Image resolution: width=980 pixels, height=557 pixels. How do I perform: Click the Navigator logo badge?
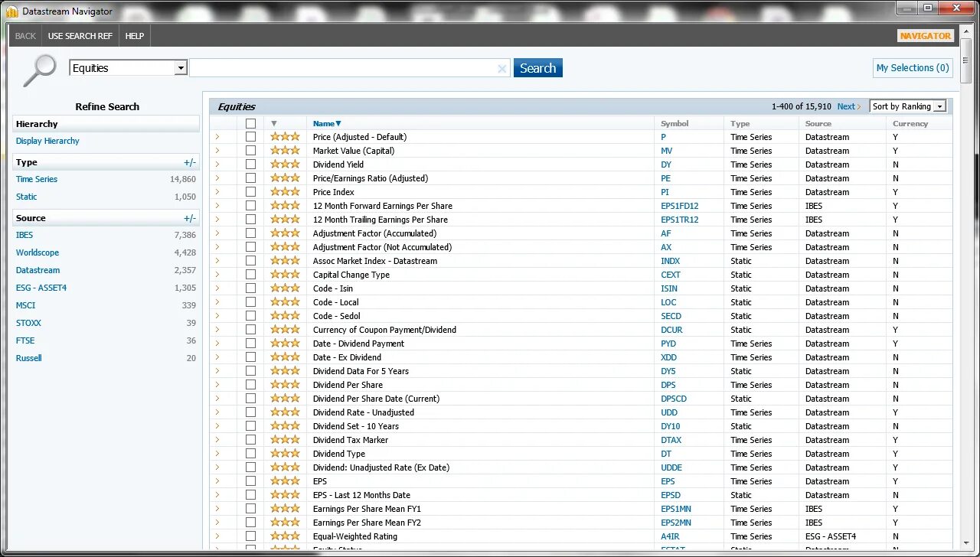coord(926,36)
